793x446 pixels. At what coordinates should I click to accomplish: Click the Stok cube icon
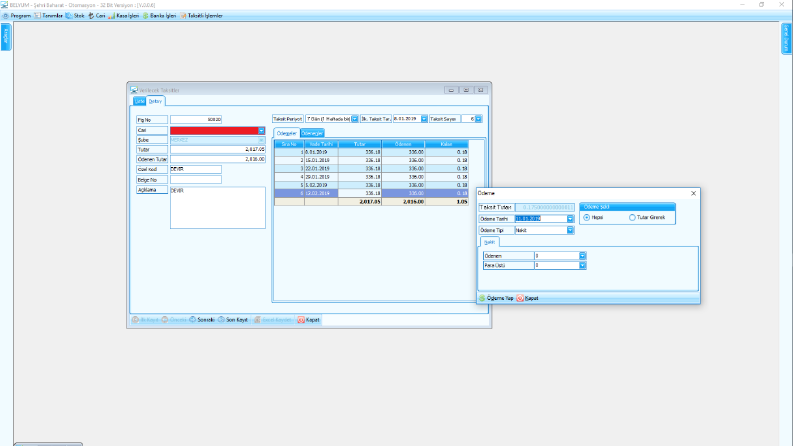click(x=69, y=16)
